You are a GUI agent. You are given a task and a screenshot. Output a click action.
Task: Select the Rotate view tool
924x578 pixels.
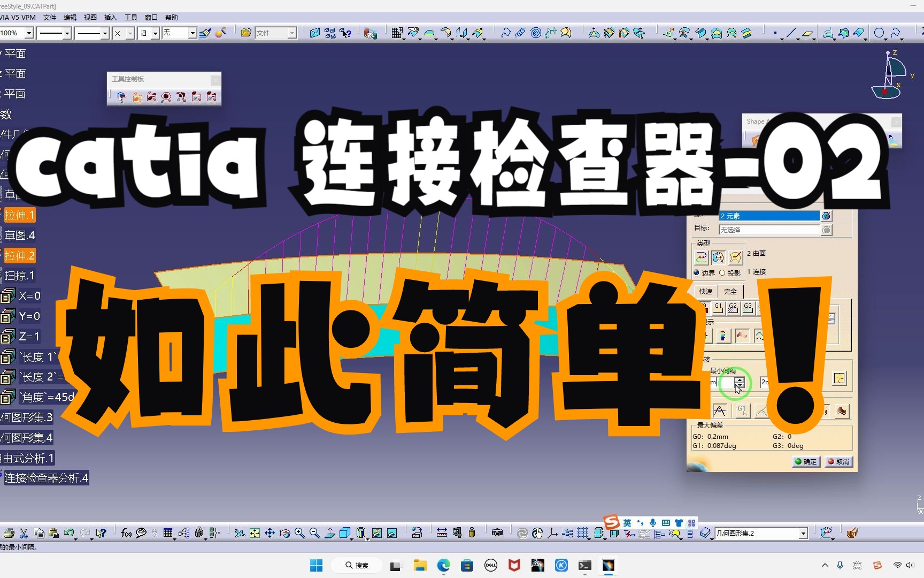pyautogui.click(x=284, y=534)
